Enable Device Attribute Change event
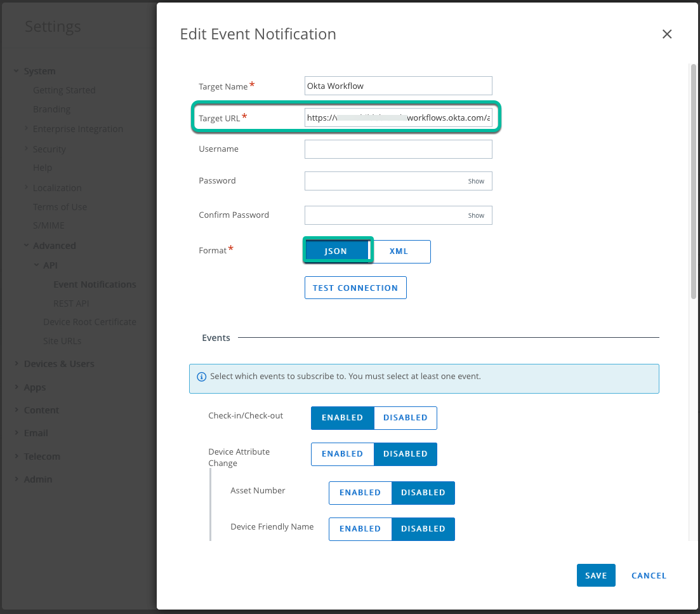700x614 pixels. point(342,454)
